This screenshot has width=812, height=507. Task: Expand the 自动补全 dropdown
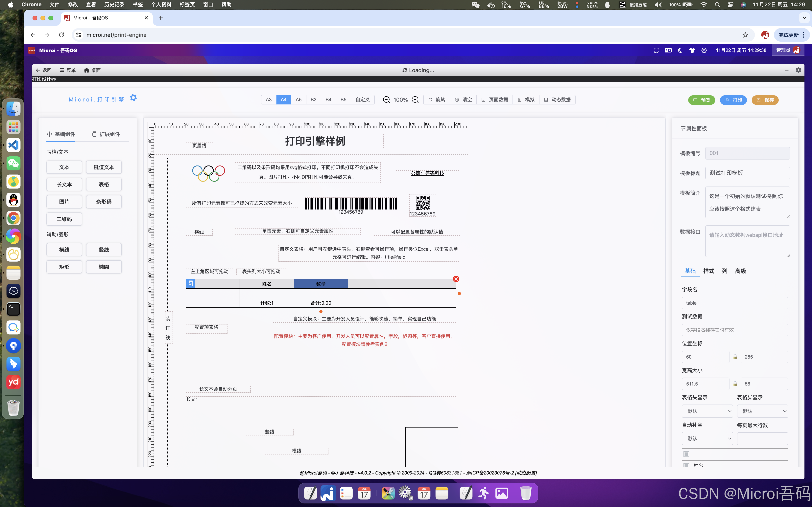click(707, 439)
